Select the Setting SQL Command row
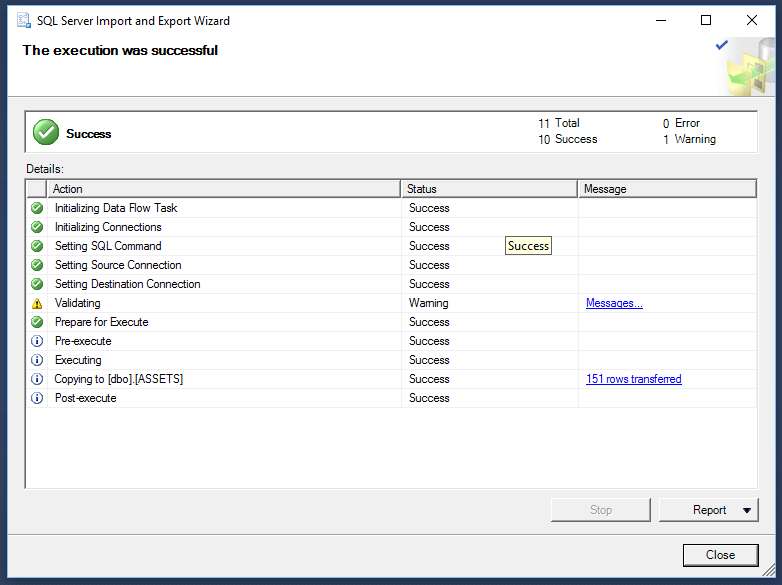 [391, 246]
